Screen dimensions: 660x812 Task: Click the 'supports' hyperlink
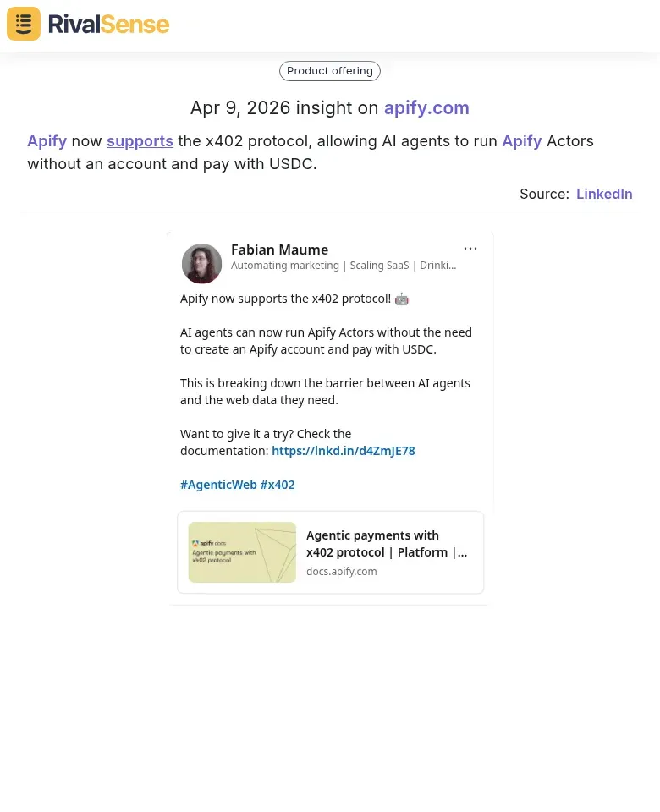140,140
